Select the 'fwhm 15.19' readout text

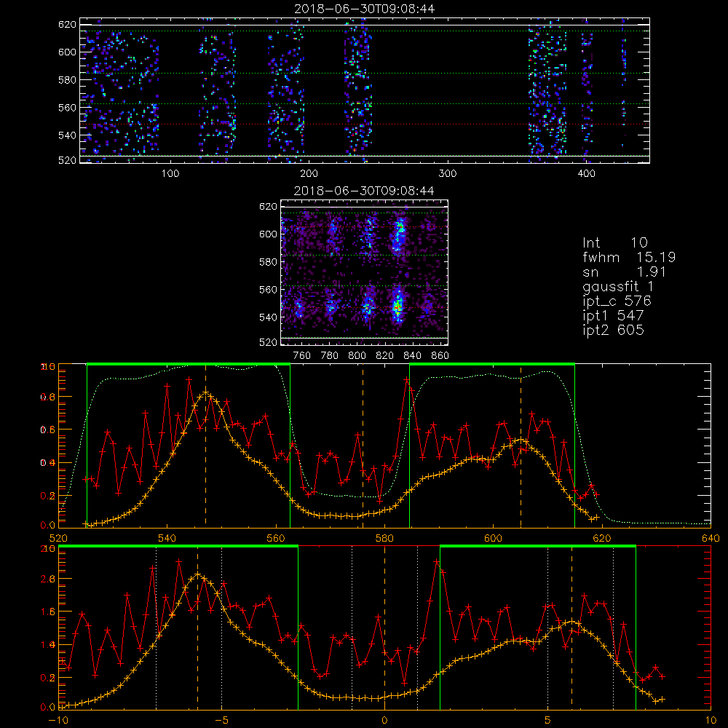[629, 257]
